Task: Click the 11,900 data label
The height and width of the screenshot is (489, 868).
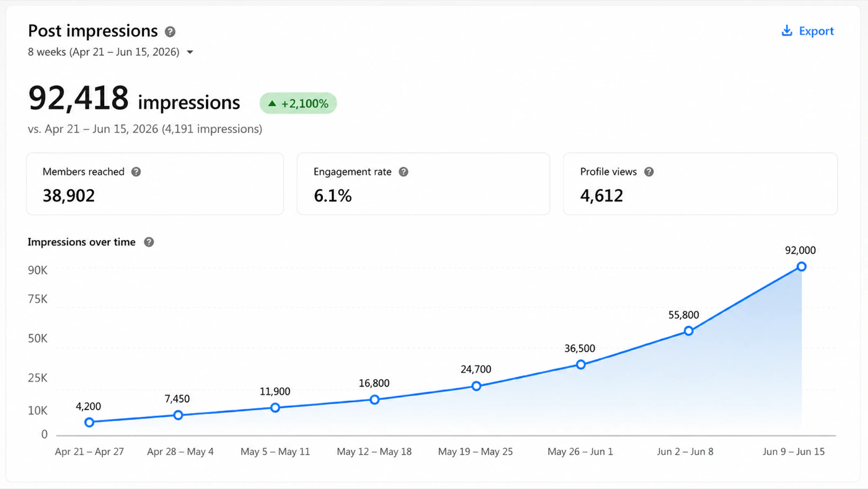Action: click(275, 392)
